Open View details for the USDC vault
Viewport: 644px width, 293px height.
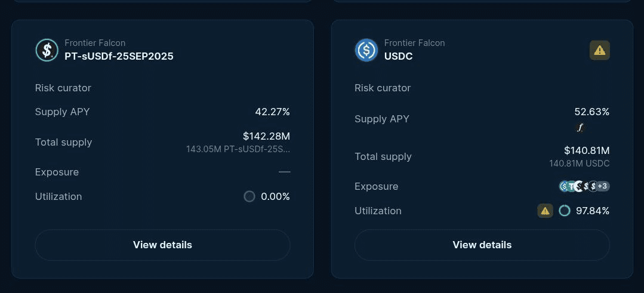pos(482,245)
